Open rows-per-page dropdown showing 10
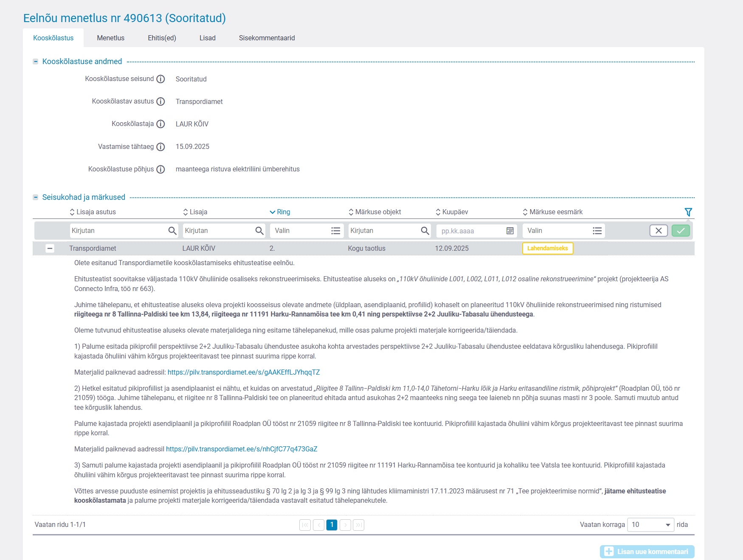The width and height of the screenshot is (743, 560). point(650,525)
